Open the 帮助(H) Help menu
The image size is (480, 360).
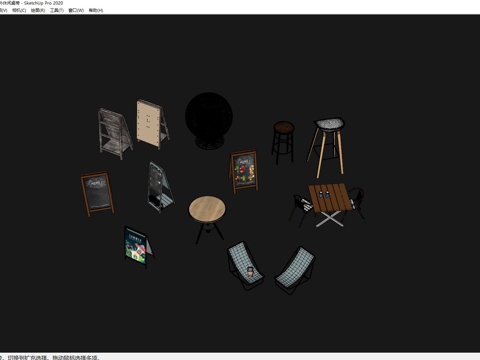tap(96, 10)
